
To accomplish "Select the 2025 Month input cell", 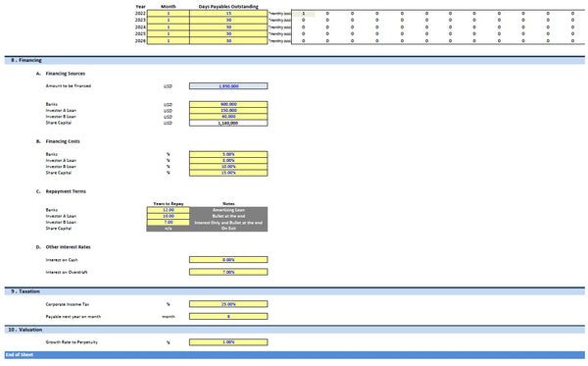I will pos(168,33).
